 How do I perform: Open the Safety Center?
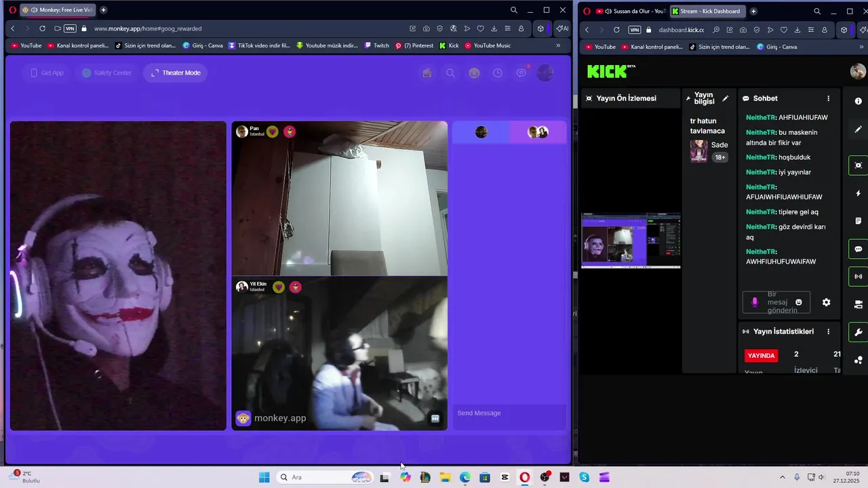pos(106,73)
